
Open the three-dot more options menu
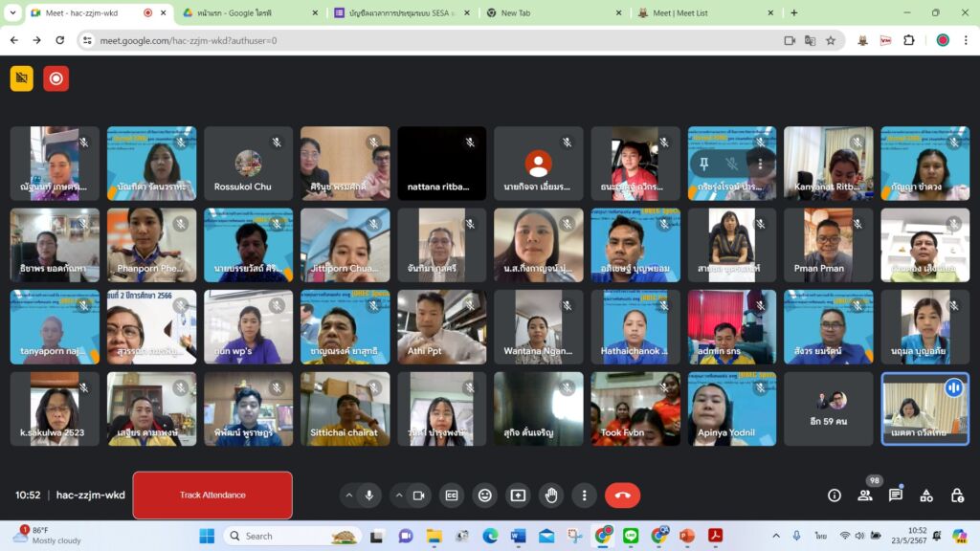click(x=584, y=496)
